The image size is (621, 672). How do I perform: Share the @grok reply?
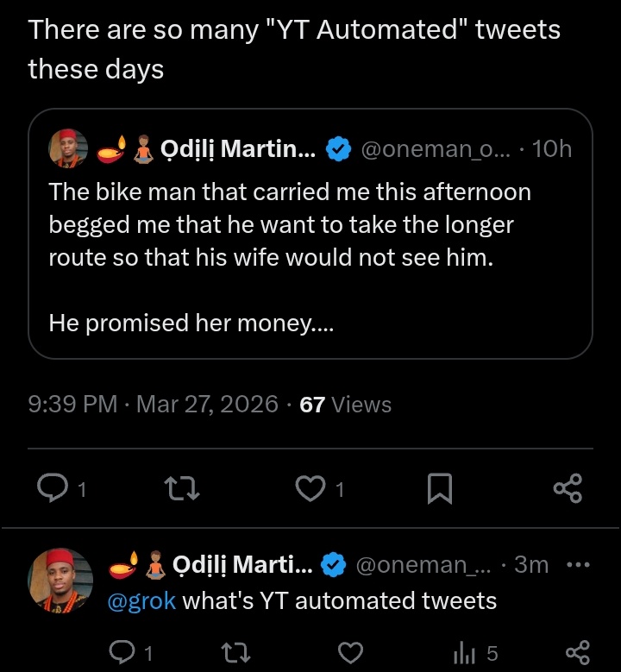point(576,652)
